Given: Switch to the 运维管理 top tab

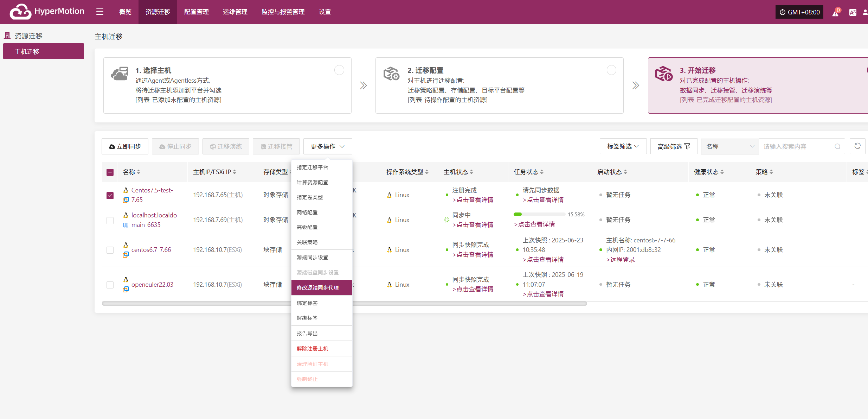Looking at the screenshot, I should [x=235, y=12].
